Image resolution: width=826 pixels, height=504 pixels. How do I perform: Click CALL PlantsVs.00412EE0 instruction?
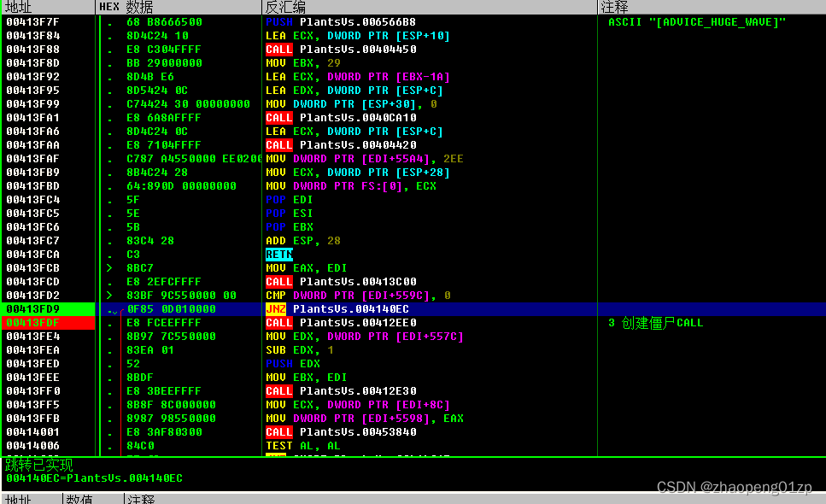[x=341, y=323]
